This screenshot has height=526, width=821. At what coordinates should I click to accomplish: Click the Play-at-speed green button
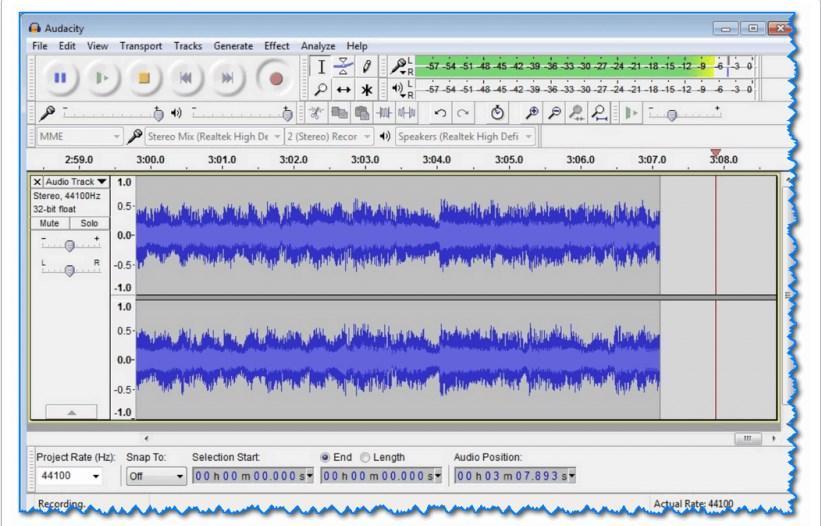[x=631, y=113]
